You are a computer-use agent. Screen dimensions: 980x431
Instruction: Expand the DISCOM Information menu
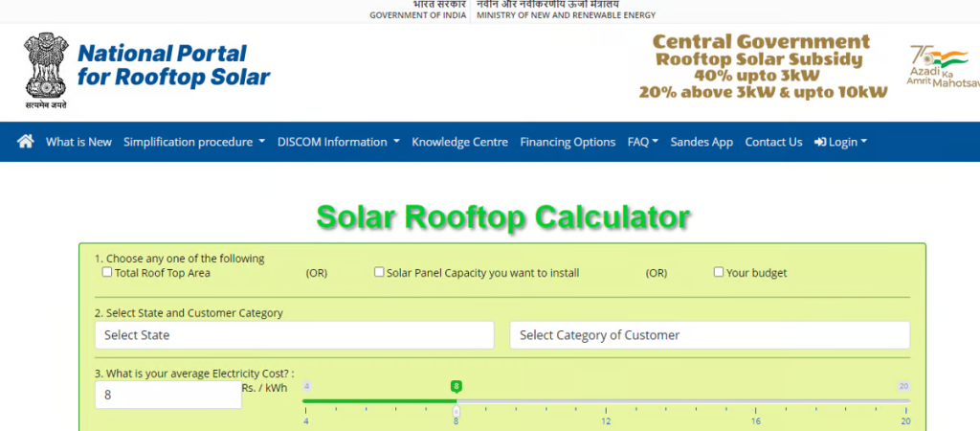point(339,142)
